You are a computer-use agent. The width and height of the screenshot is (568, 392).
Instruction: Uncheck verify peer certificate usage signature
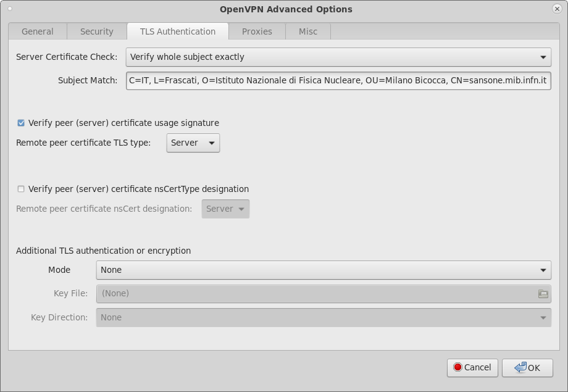click(21, 123)
